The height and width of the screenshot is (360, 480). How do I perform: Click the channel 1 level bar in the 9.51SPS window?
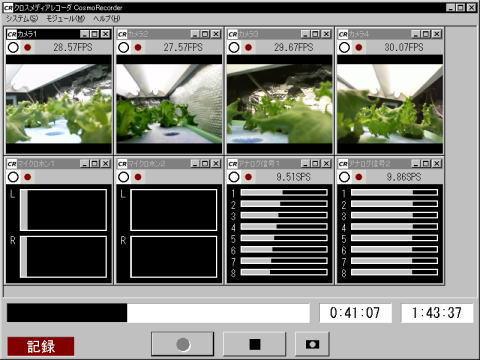coord(284,192)
